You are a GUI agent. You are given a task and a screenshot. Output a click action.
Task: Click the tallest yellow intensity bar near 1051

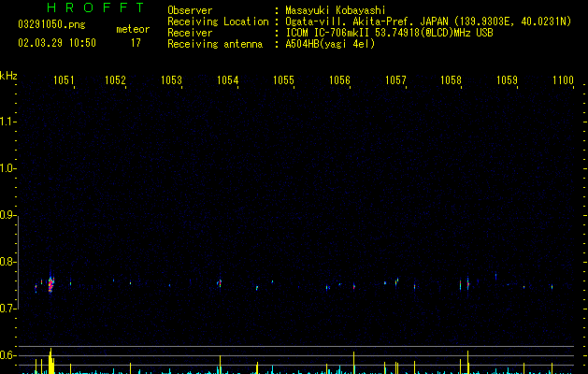(x=51, y=361)
